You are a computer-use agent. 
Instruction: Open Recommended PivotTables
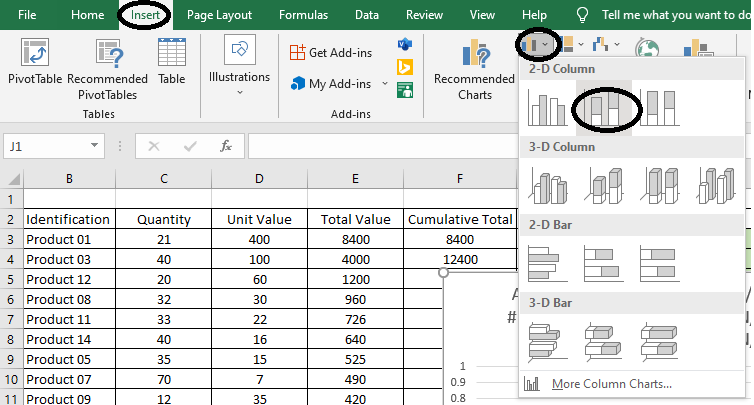point(107,70)
